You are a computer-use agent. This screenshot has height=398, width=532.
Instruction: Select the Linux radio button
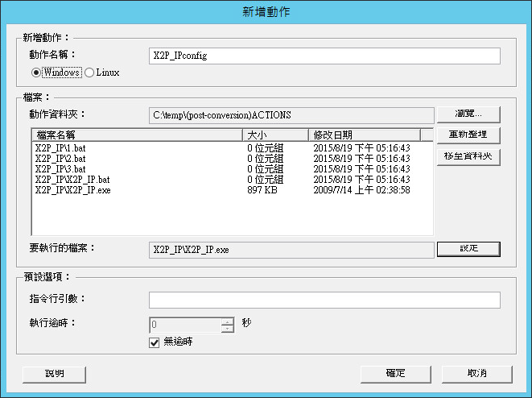click(x=89, y=73)
